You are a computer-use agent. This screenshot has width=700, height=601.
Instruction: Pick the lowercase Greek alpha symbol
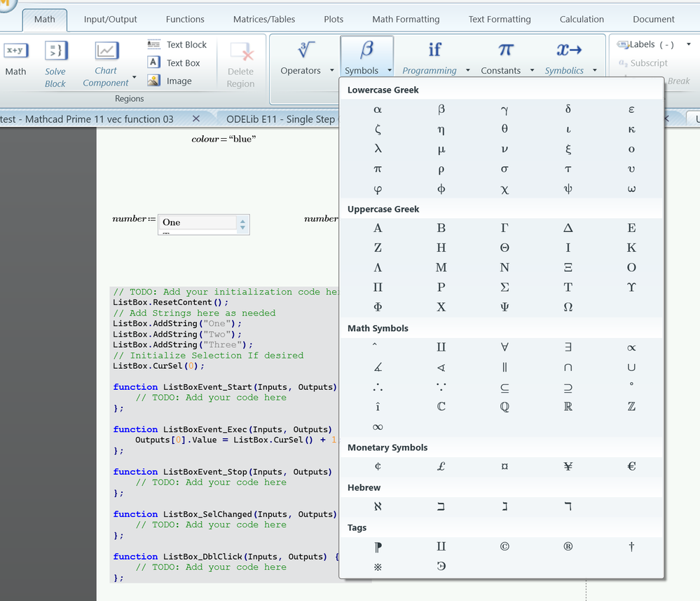(378, 109)
